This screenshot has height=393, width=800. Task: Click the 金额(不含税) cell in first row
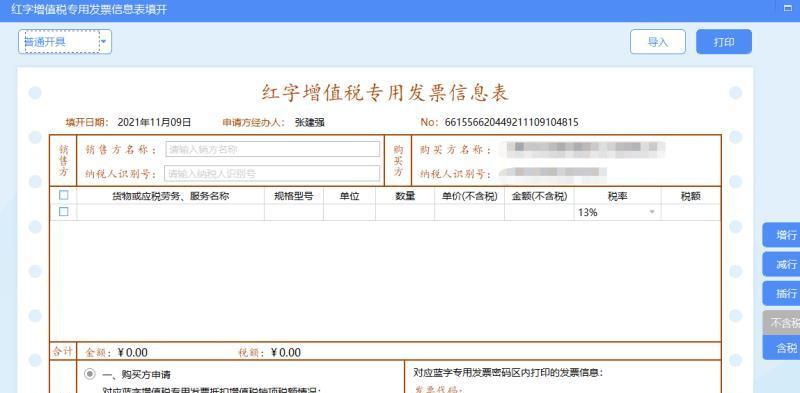click(539, 212)
